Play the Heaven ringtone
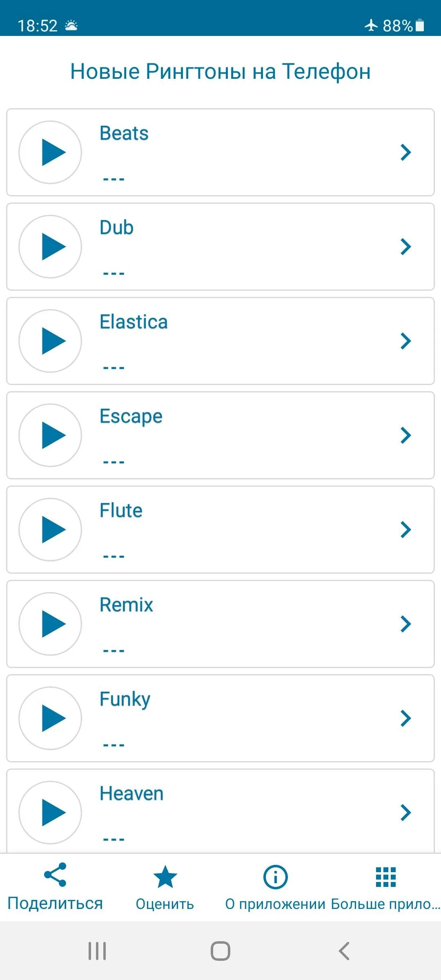The width and height of the screenshot is (441, 980). coord(50,813)
